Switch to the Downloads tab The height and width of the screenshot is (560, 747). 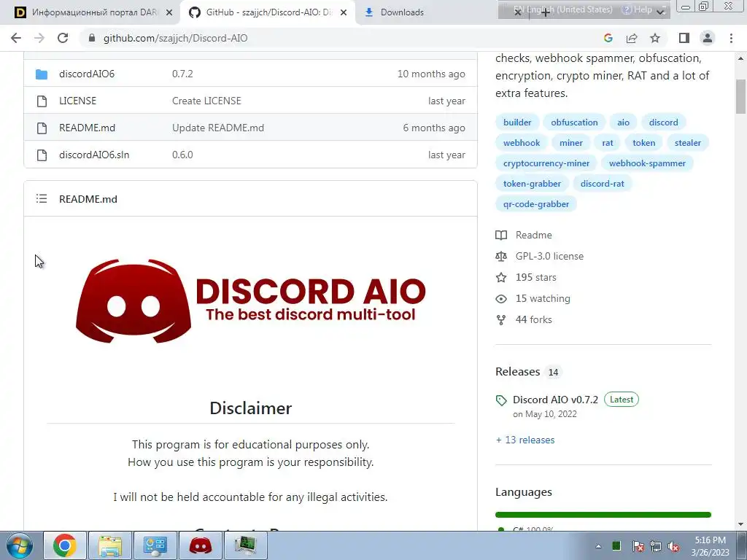tap(402, 12)
